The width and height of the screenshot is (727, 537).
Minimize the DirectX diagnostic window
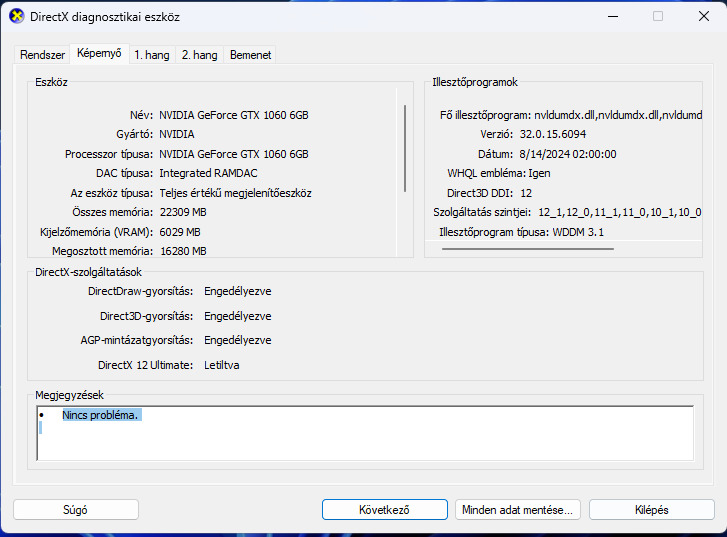[613, 16]
